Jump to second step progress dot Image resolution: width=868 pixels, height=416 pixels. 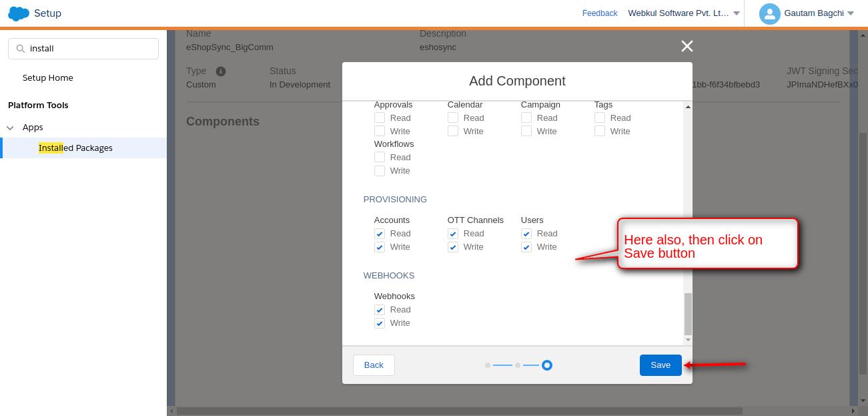518,365
